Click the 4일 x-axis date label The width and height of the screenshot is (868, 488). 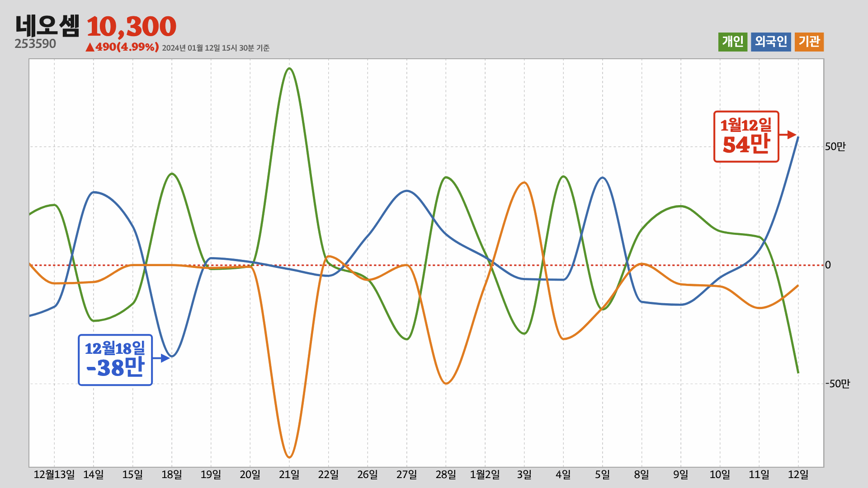pos(563,474)
